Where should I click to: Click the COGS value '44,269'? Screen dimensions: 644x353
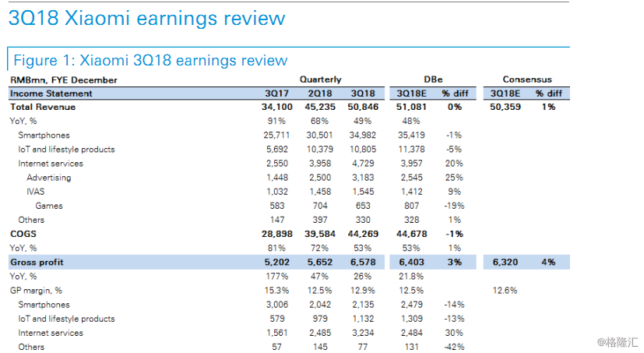[x=363, y=235]
